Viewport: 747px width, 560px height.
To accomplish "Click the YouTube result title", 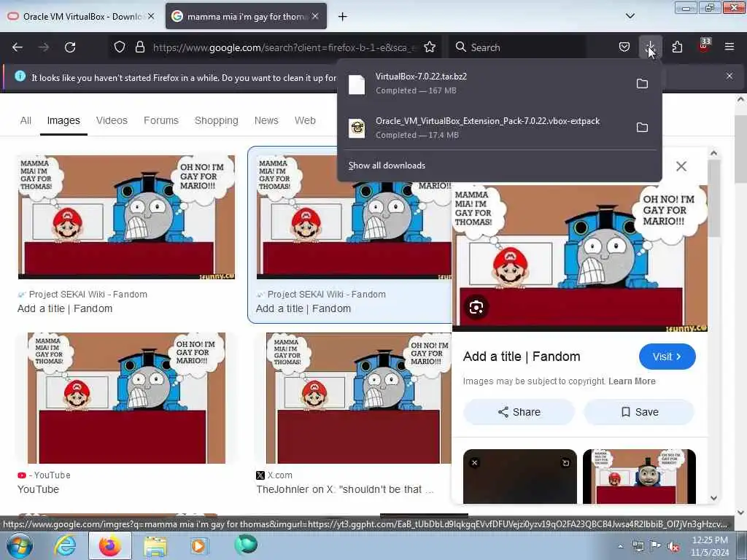I will point(38,489).
